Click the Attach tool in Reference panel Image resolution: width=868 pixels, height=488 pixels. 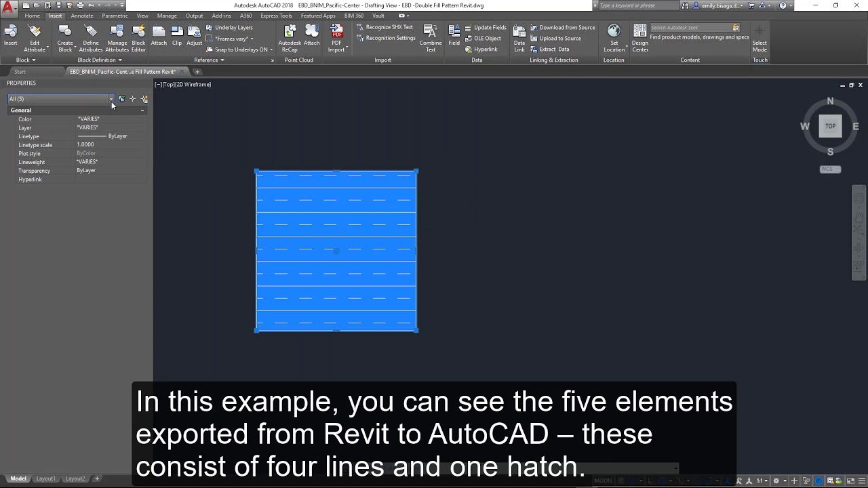(159, 37)
